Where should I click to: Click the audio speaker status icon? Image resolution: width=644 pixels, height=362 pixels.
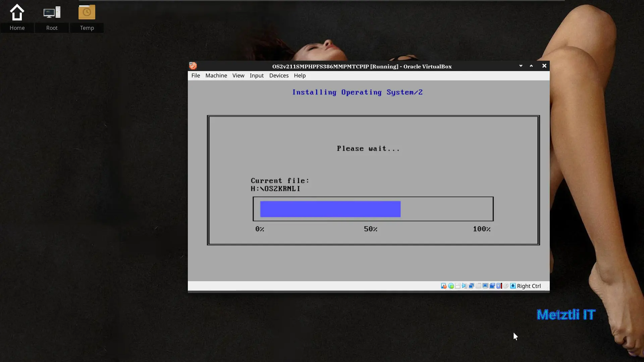[465, 286]
